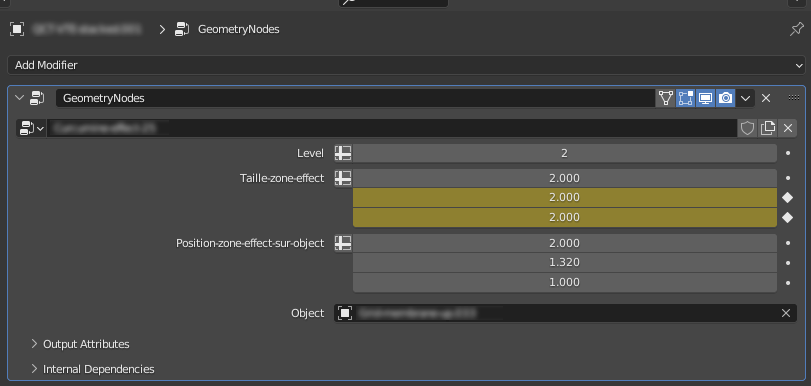Click Position-zone-effect-sur-object value 1.320
This screenshot has width=811, height=386.
564,263
